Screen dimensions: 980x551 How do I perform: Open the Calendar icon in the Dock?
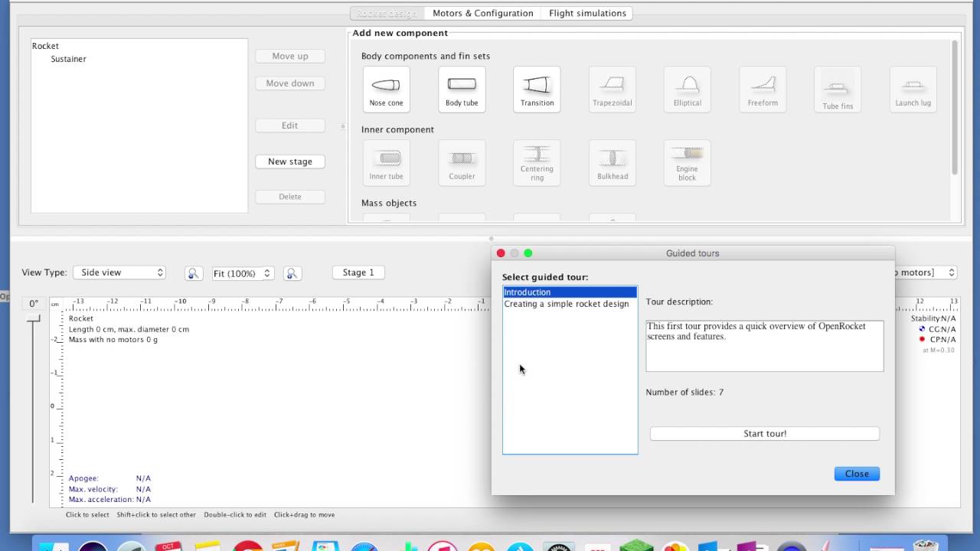click(168, 546)
